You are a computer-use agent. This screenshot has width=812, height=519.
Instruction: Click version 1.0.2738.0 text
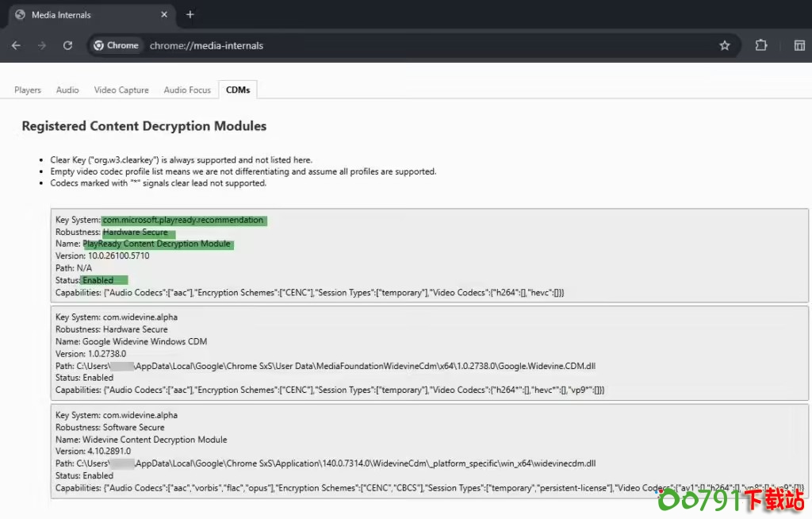(90, 354)
